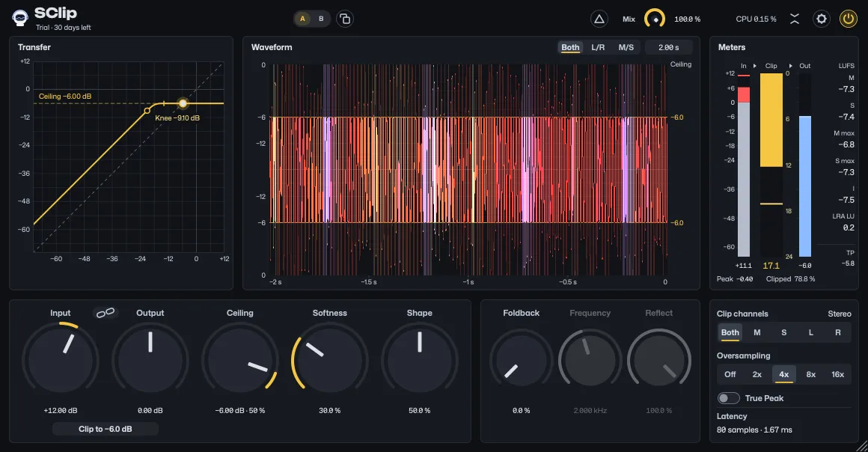Click the Input value +12.00 dB
Viewport: 868px width, 452px height.
tap(61, 410)
